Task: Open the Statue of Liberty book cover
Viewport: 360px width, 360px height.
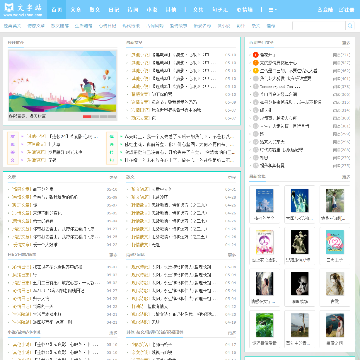Action: (x=299, y=201)
